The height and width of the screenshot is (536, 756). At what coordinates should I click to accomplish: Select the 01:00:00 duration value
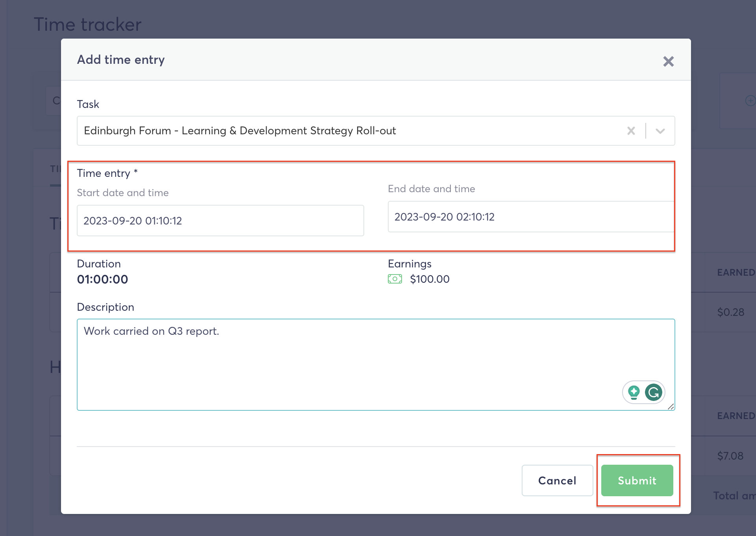pos(102,279)
